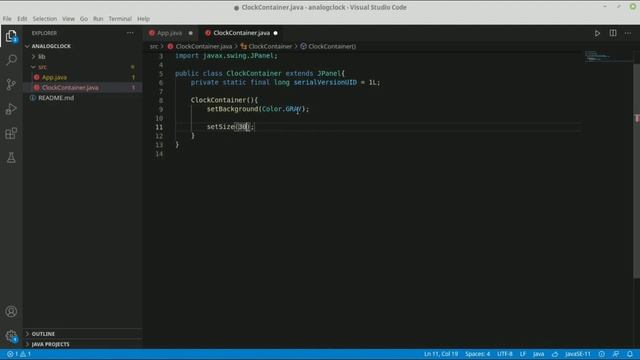Change indentation via Spaces: 4

click(477, 354)
